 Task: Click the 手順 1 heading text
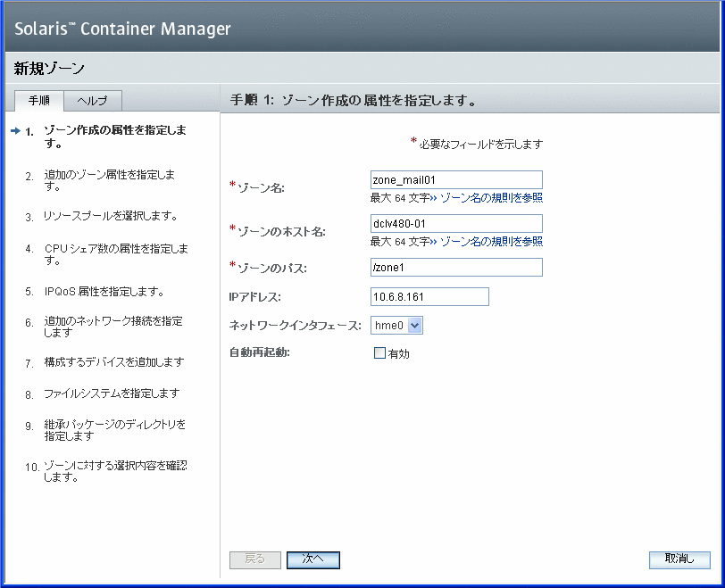click(353, 100)
